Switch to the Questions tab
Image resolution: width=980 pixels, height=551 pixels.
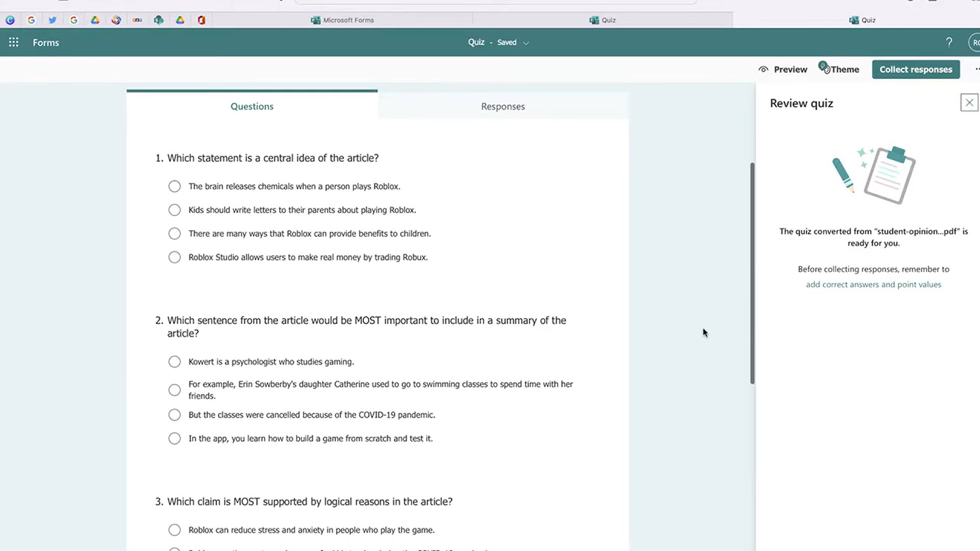pyautogui.click(x=252, y=106)
